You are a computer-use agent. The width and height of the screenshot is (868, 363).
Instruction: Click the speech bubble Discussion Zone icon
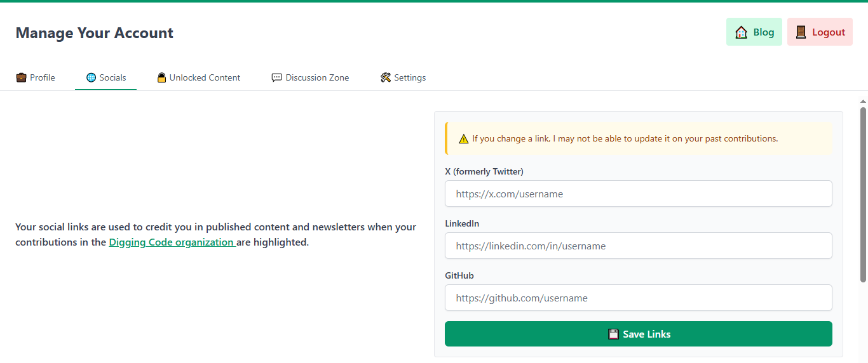[x=276, y=77]
